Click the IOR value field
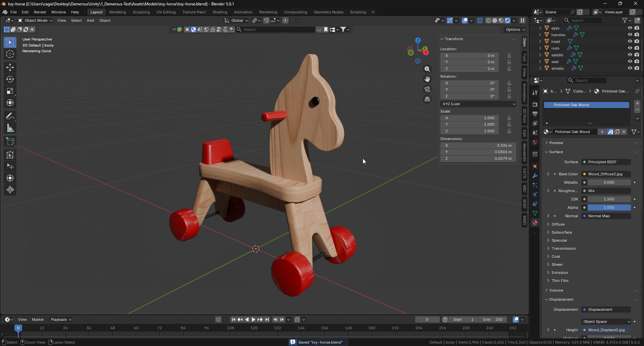 pos(609,199)
